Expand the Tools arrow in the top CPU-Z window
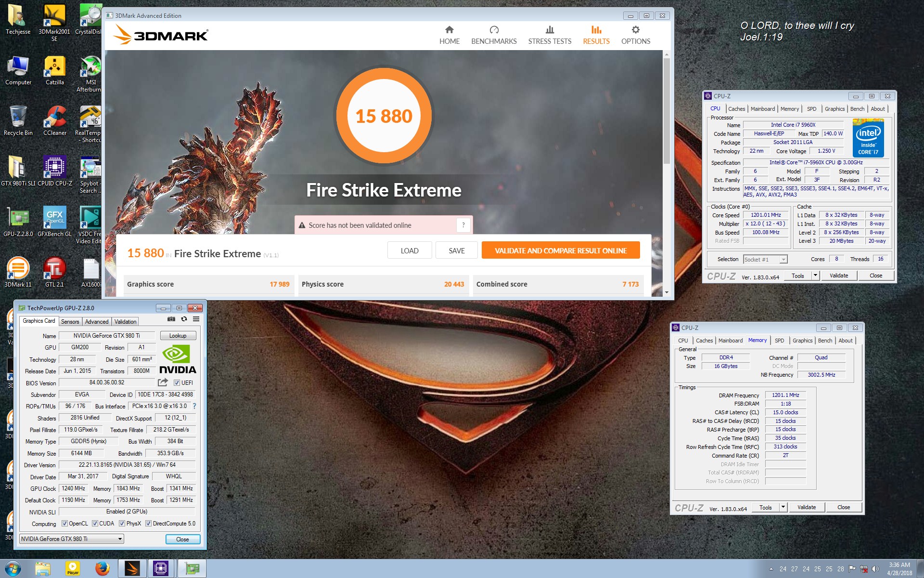924x578 pixels. click(x=815, y=276)
